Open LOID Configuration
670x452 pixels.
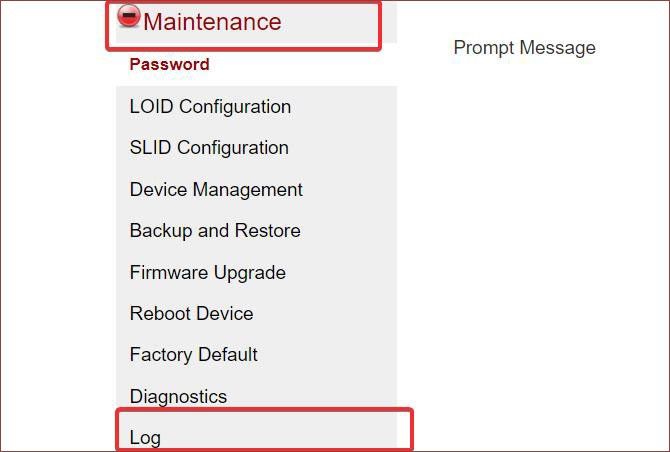210,107
